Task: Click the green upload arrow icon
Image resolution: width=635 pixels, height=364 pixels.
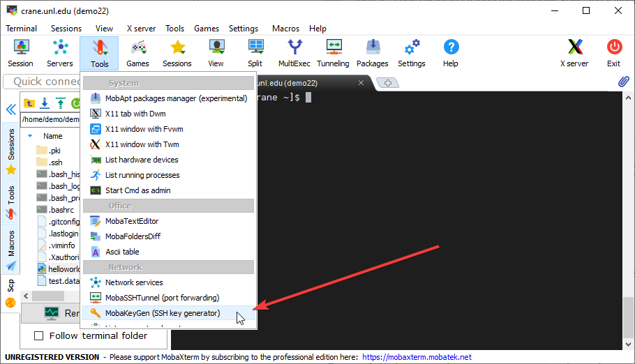Action: coord(60,103)
